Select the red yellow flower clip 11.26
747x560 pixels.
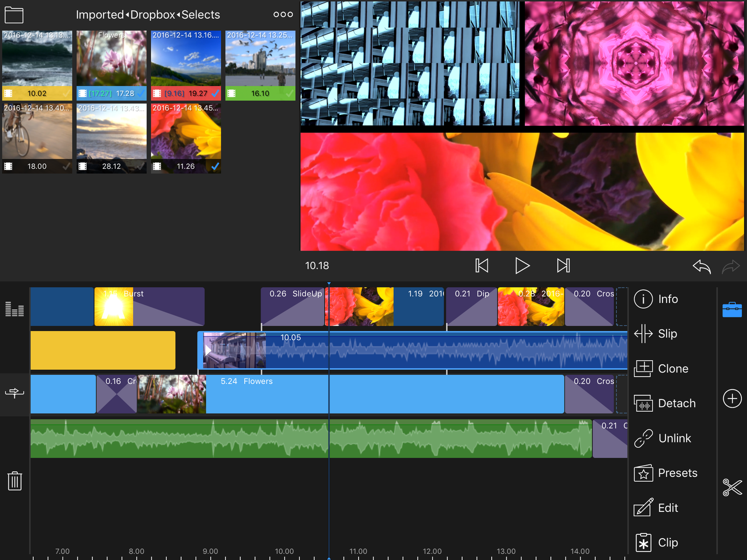[x=186, y=139]
